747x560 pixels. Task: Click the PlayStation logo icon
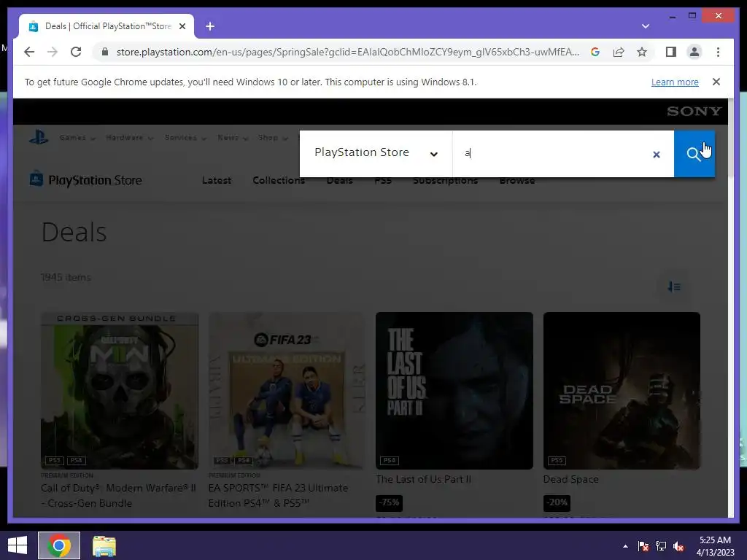pyautogui.click(x=39, y=138)
